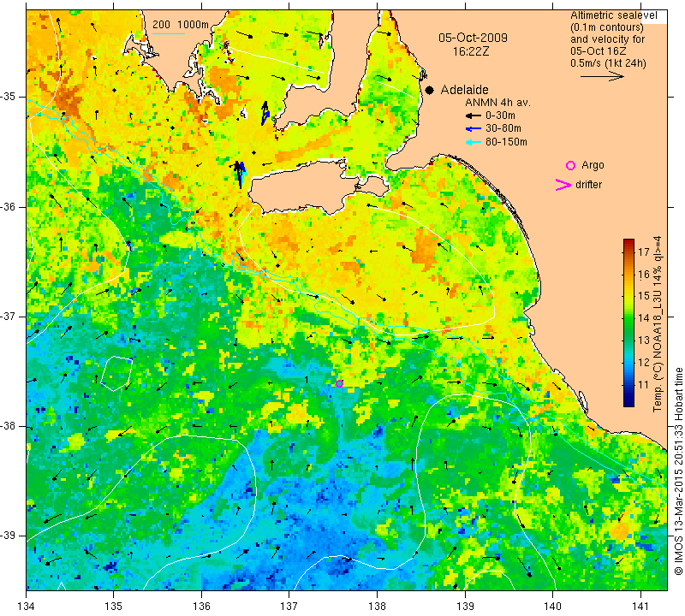Click the blue 30-80m arrow legend symbol
685x616 pixels.
(x=474, y=129)
